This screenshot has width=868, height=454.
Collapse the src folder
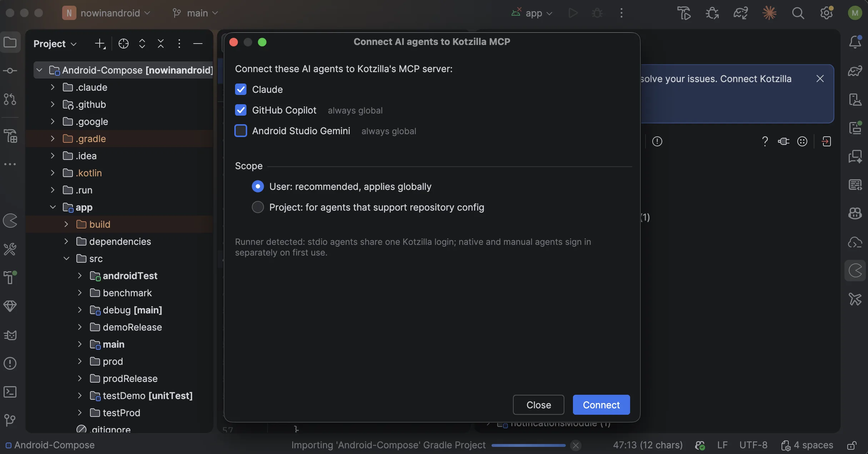click(x=66, y=258)
